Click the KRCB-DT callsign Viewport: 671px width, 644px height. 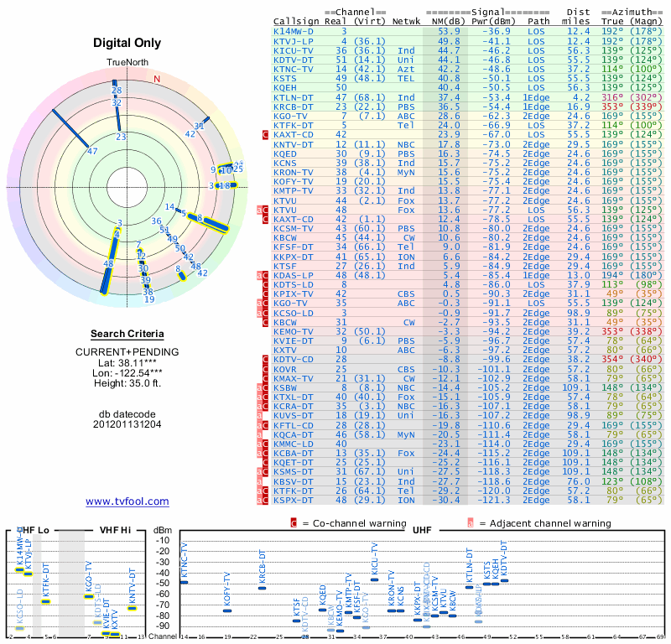click(294, 107)
